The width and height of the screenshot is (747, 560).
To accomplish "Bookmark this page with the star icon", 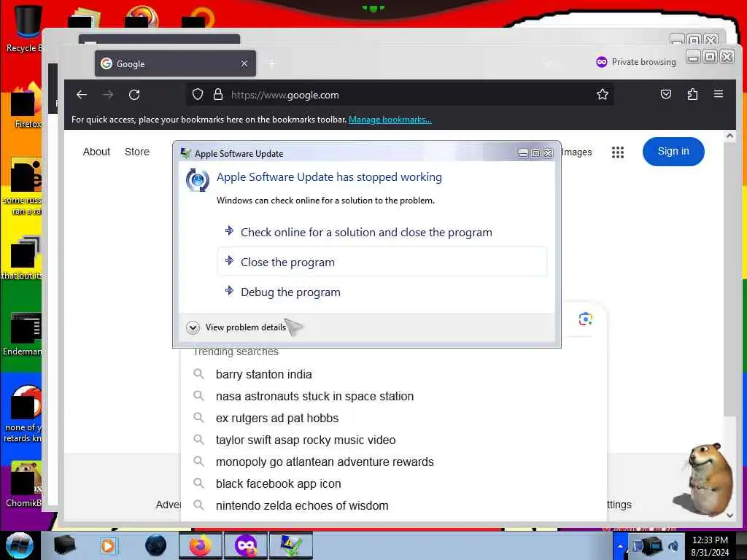I will 602,94.
